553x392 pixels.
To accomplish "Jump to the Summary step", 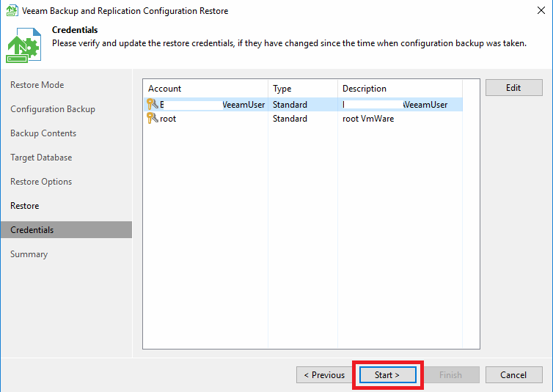I will [29, 254].
